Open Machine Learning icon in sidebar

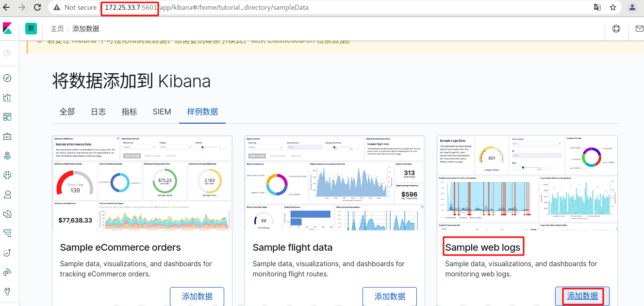[7, 175]
